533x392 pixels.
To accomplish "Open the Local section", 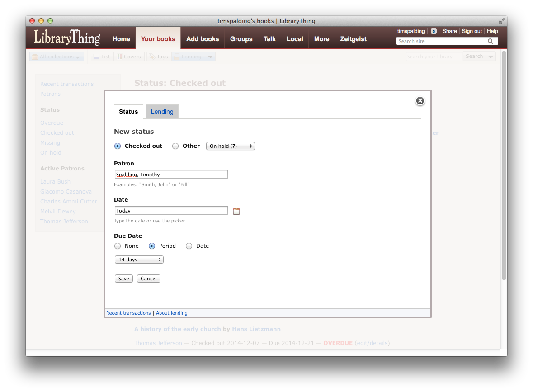I will tap(295, 39).
